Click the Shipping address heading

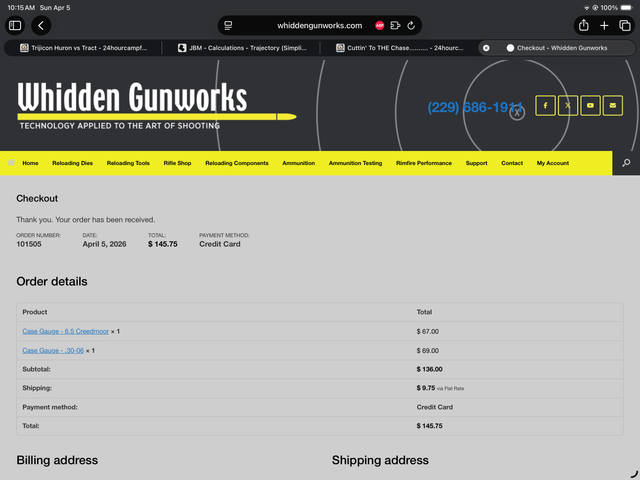[x=380, y=460]
